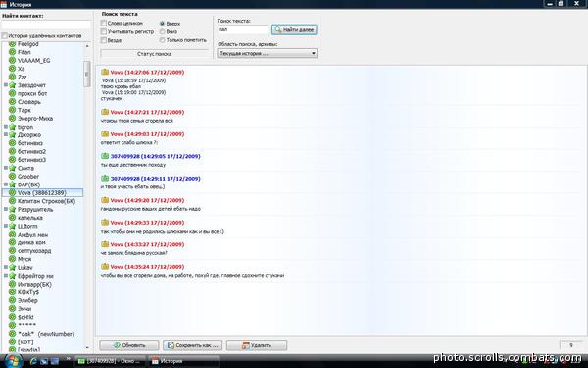Viewport: 588px width, 368px height.
Task: Select the Амфул мен contact
Action: click(x=32, y=235)
